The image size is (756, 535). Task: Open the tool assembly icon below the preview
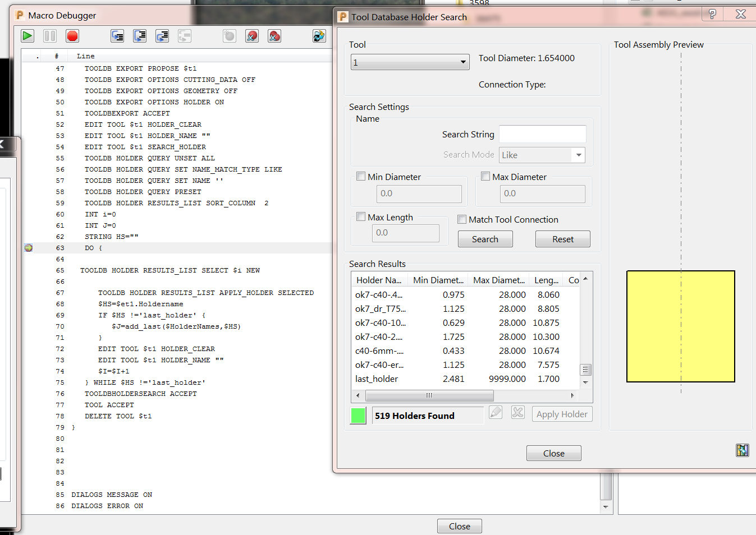[x=742, y=450]
